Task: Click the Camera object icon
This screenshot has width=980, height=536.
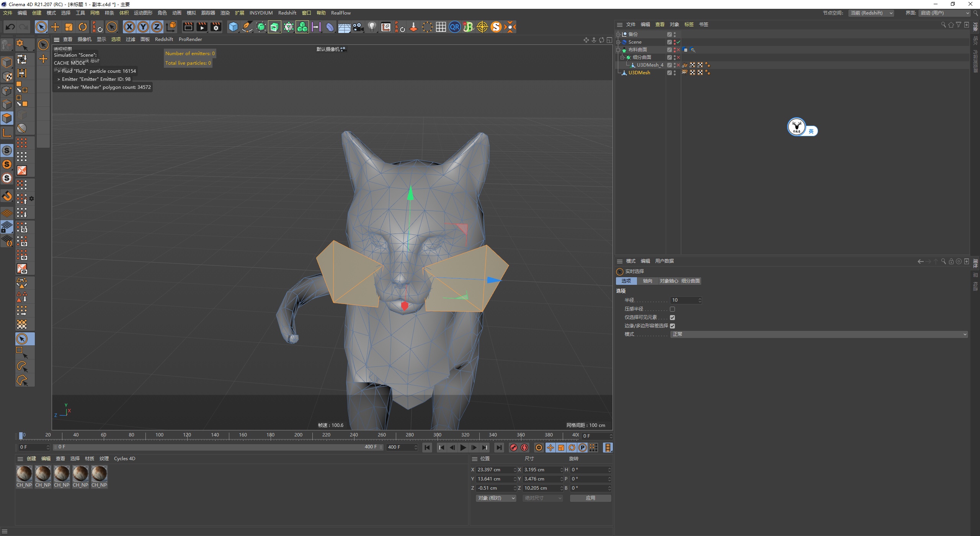Action: [x=358, y=27]
